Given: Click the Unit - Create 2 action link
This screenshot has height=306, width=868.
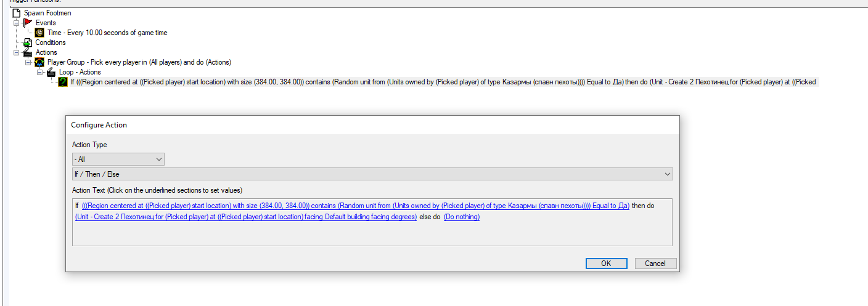Looking at the screenshot, I should (245, 217).
